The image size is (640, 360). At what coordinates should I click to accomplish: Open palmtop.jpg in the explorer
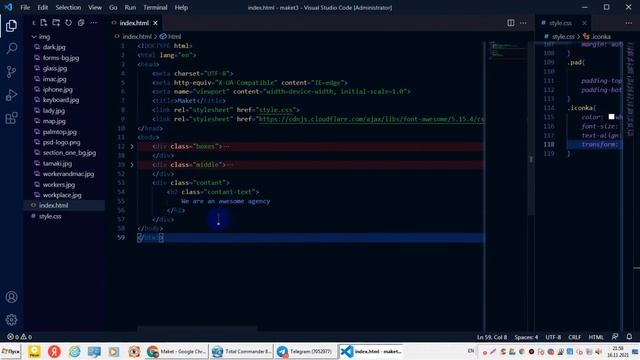[60, 132]
